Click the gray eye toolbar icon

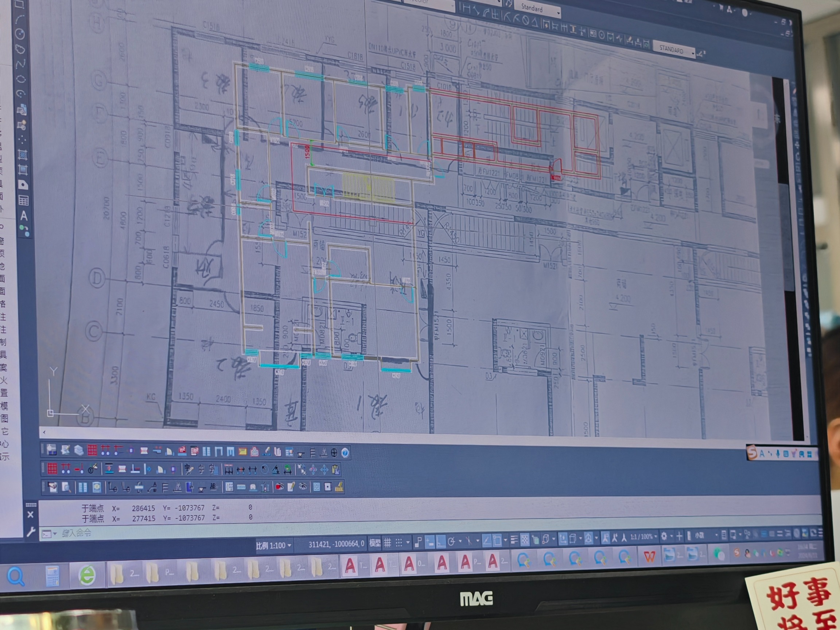pos(303,486)
